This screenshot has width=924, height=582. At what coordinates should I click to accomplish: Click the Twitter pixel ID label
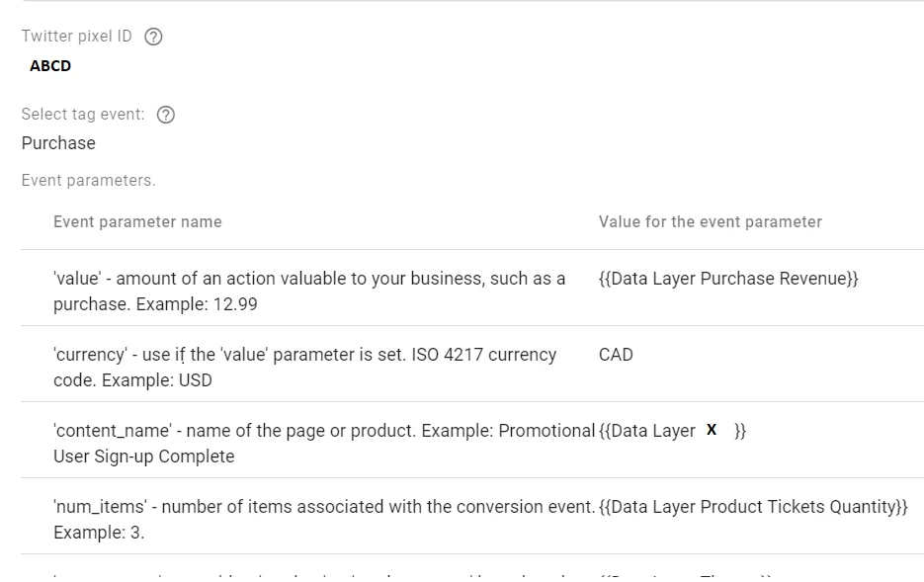click(76, 37)
